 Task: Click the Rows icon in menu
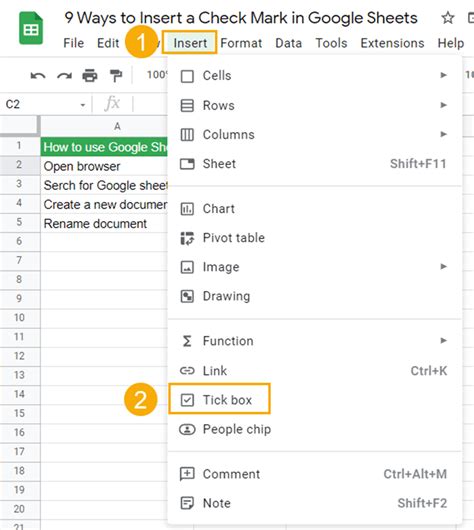(x=187, y=105)
